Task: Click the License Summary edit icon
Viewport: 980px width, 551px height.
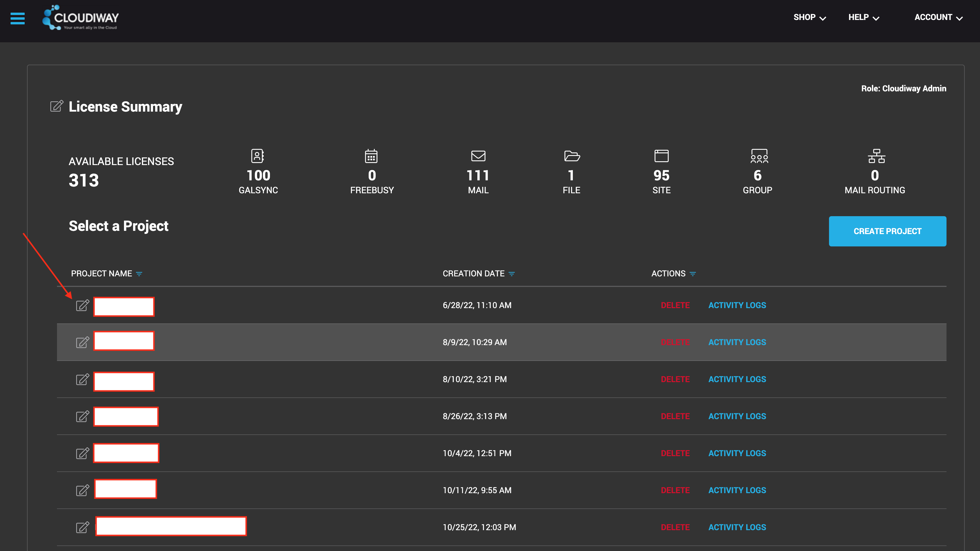Action: [x=56, y=106]
